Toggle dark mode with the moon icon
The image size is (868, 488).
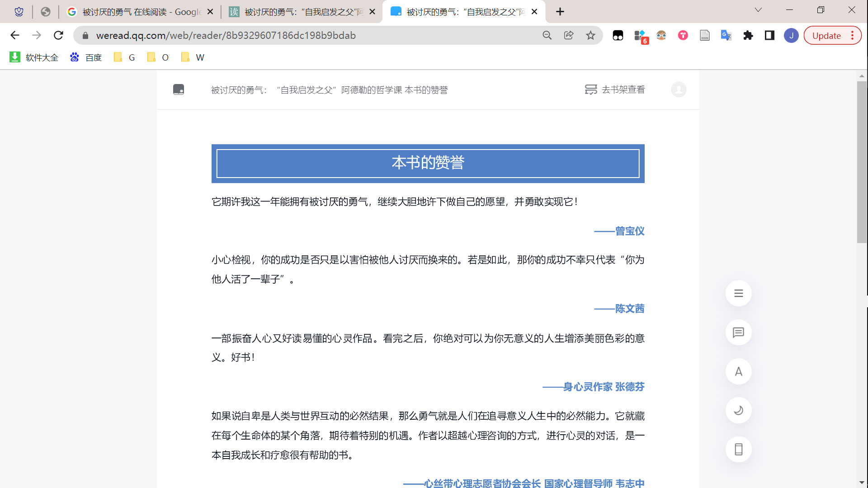coord(738,410)
